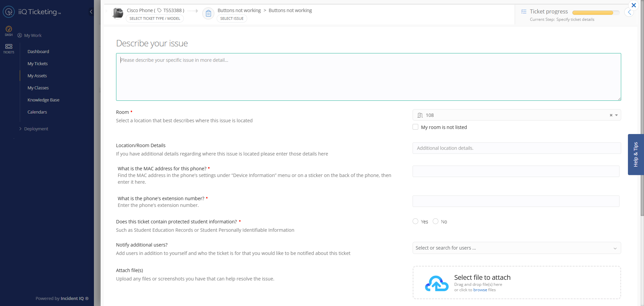Open the Notify additional users dropdown

(x=615, y=248)
